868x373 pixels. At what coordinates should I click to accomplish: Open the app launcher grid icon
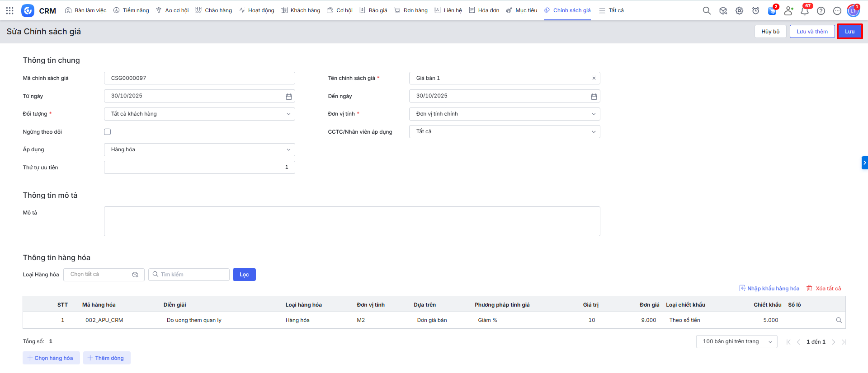coord(9,10)
